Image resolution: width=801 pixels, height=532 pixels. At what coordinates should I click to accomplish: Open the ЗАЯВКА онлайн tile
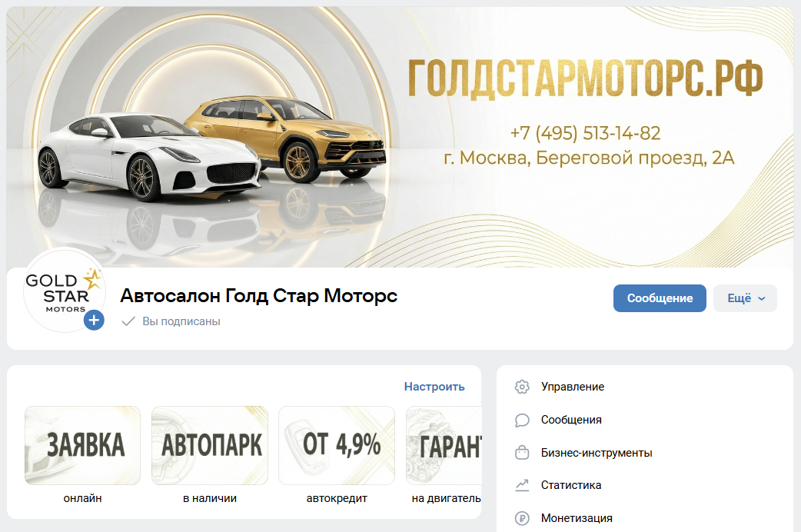tap(83, 455)
